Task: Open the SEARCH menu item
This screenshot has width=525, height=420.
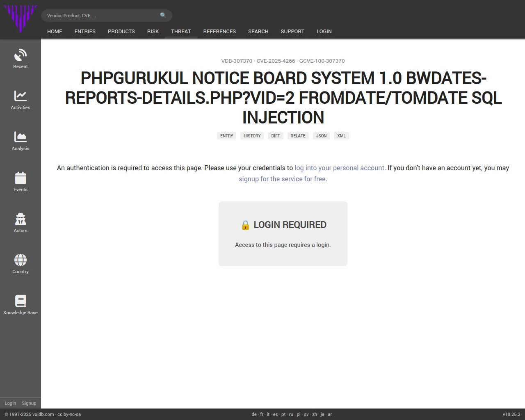Action: (x=258, y=31)
